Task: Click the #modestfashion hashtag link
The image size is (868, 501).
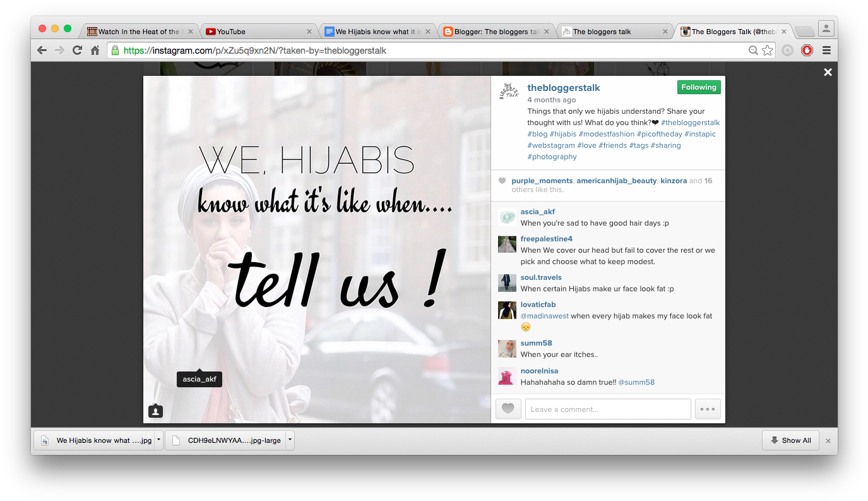Action: tap(606, 134)
